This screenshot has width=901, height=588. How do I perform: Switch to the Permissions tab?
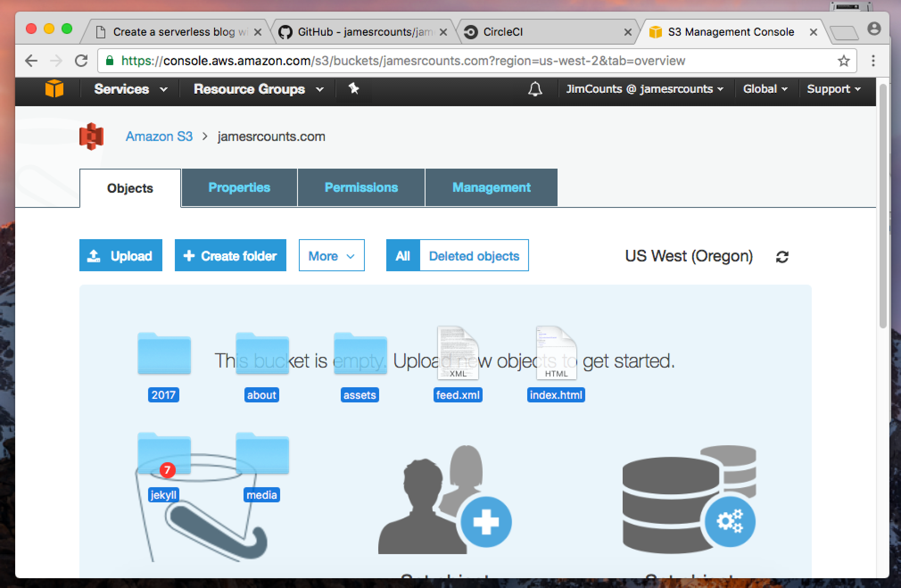(361, 187)
